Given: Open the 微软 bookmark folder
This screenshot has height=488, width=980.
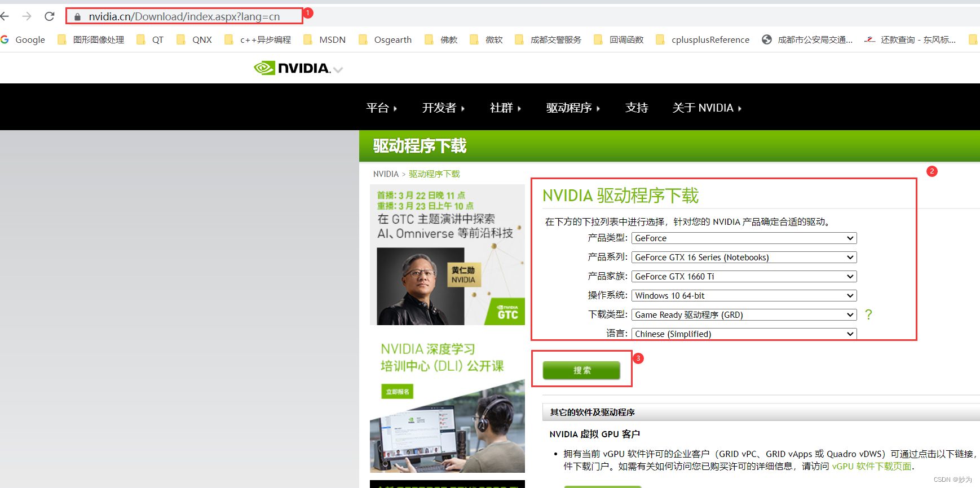Looking at the screenshot, I should 486,39.
